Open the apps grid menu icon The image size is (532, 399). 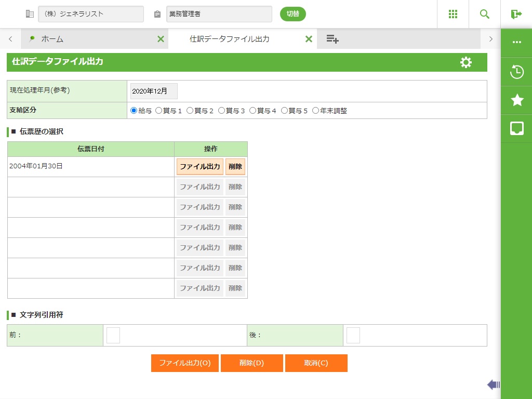pyautogui.click(x=453, y=14)
